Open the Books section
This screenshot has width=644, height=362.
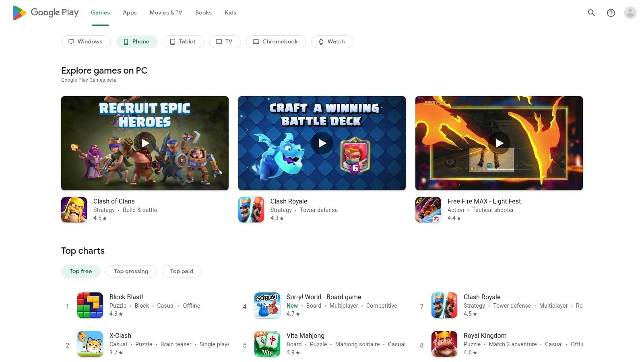pos(203,12)
